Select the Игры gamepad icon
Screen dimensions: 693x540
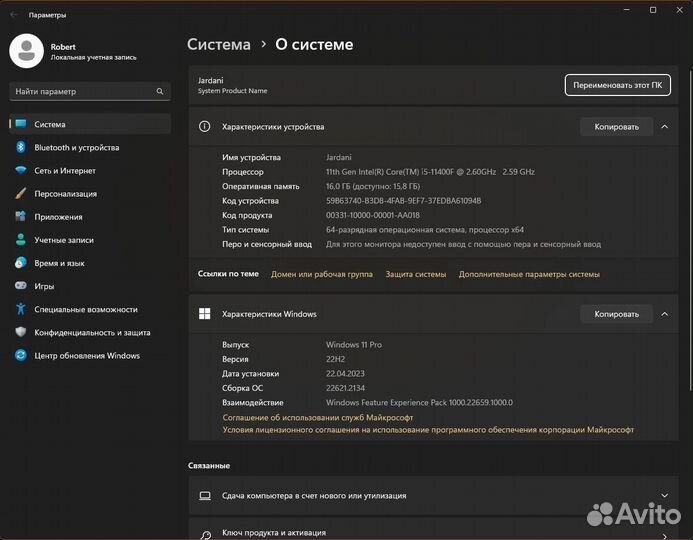pyautogui.click(x=21, y=285)
